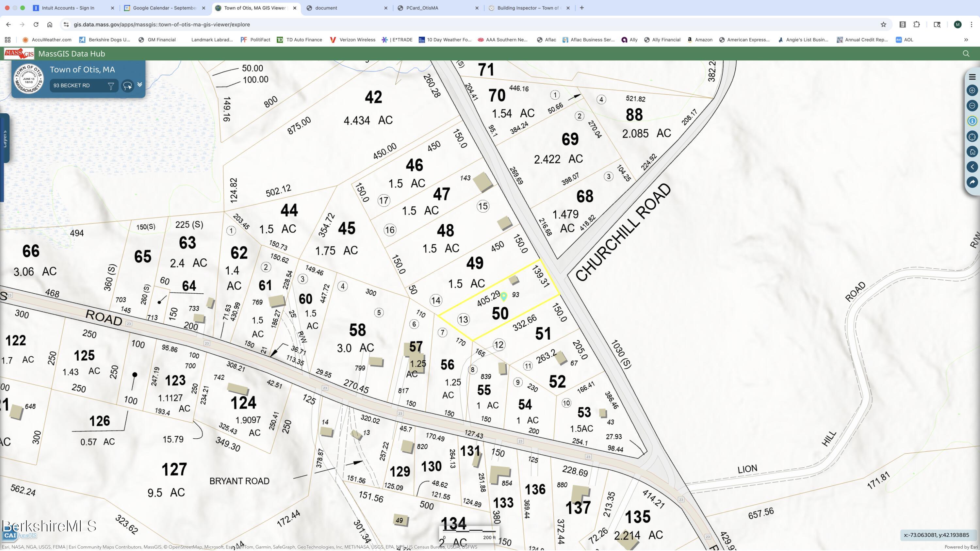Click the BRYANT ROAD label

(x=239, y=481)
